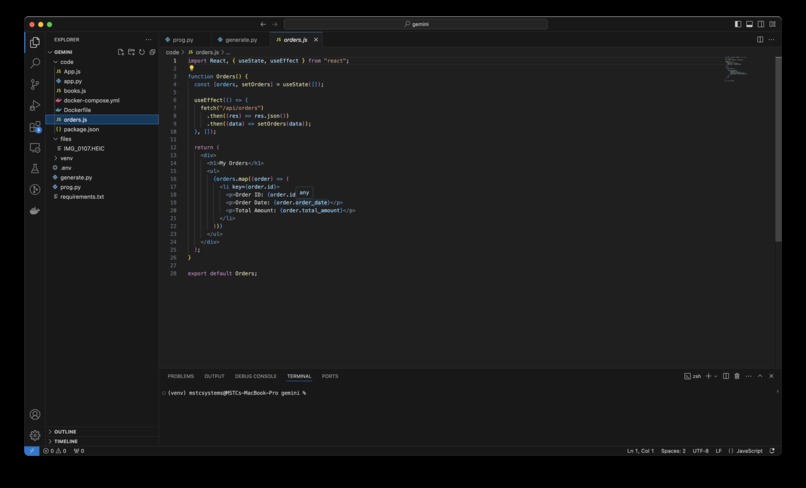Maximize the terminal panel size
Screen dimensions: 806x488
pos(760,376)
